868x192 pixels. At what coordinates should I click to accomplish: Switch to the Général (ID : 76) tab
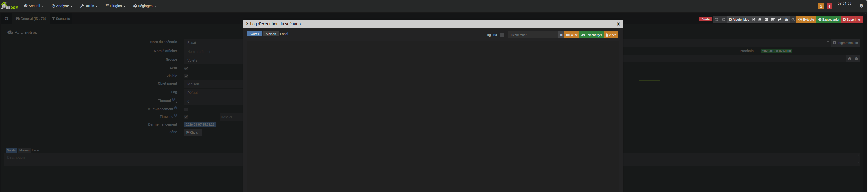tap(31, 19)
